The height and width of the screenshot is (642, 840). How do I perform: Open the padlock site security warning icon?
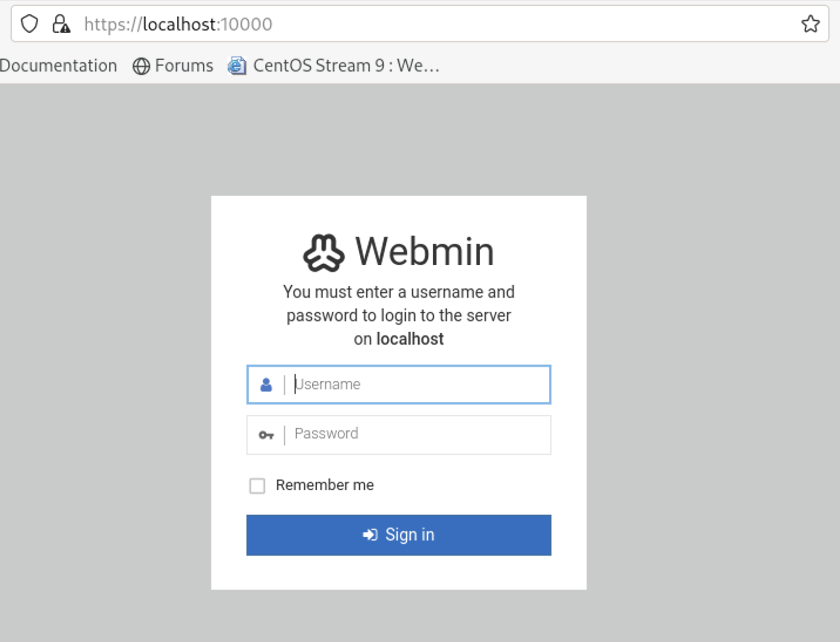coord(61,23)
